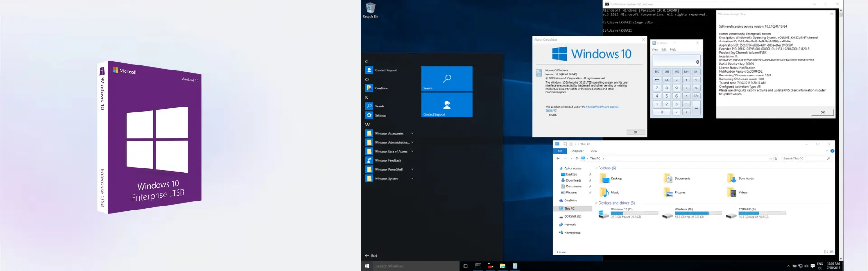This screenshot has height=271, width=868.
Task: Open the Music folder icon
Action: coord(604,193)
